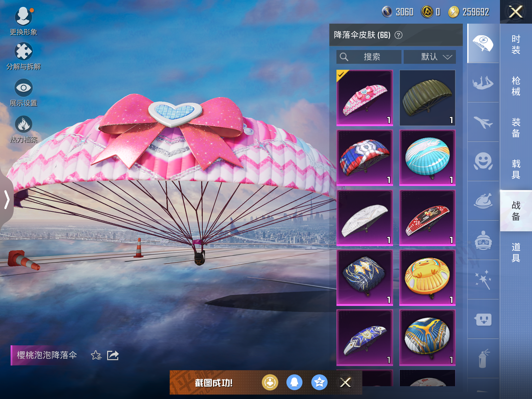
Task: Share screenshot to QQ penguin icon
Action: point(294,382)
